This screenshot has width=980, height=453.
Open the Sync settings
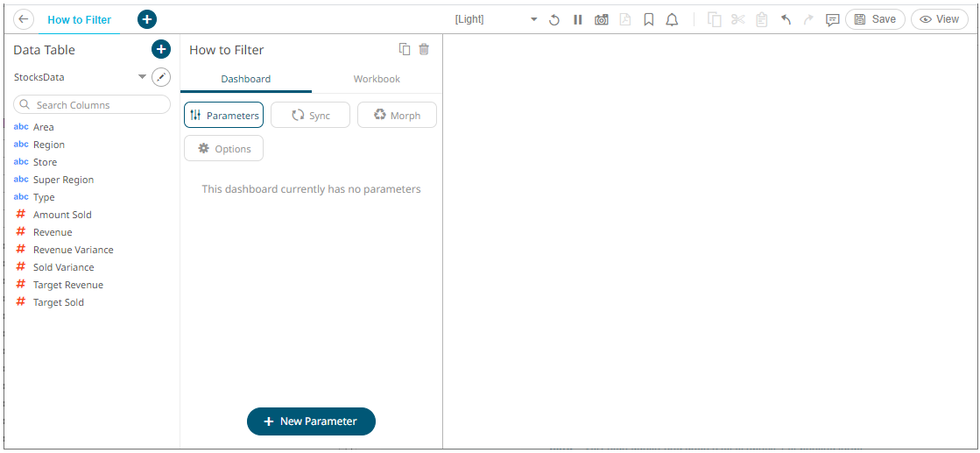(311, 115)
